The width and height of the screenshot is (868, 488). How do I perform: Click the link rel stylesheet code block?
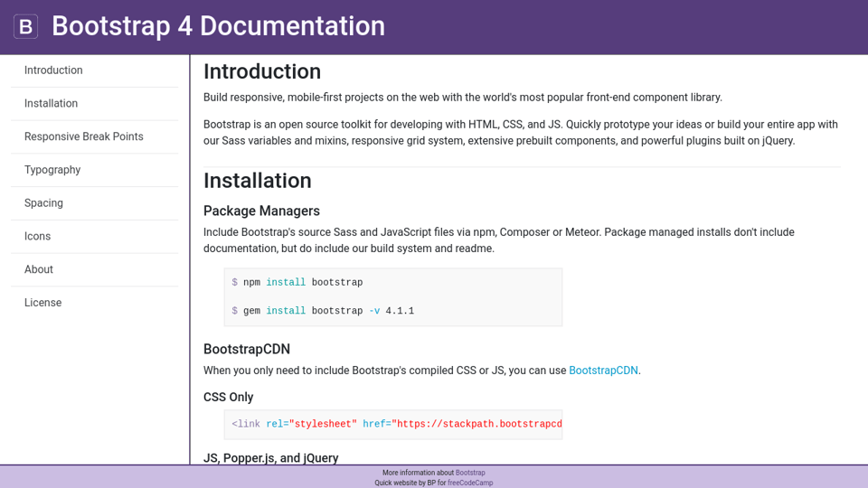pos(393,425)
